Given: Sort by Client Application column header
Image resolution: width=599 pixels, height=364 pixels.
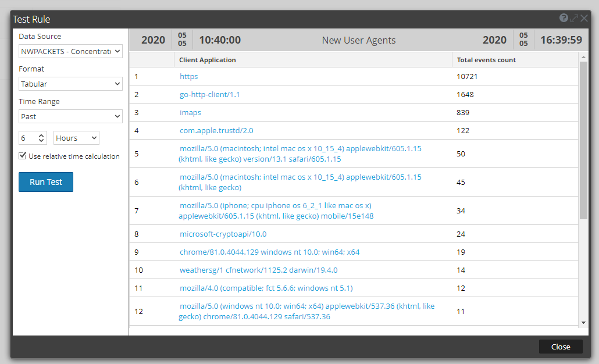Looking at the screenshot, I should click(208, 60).
